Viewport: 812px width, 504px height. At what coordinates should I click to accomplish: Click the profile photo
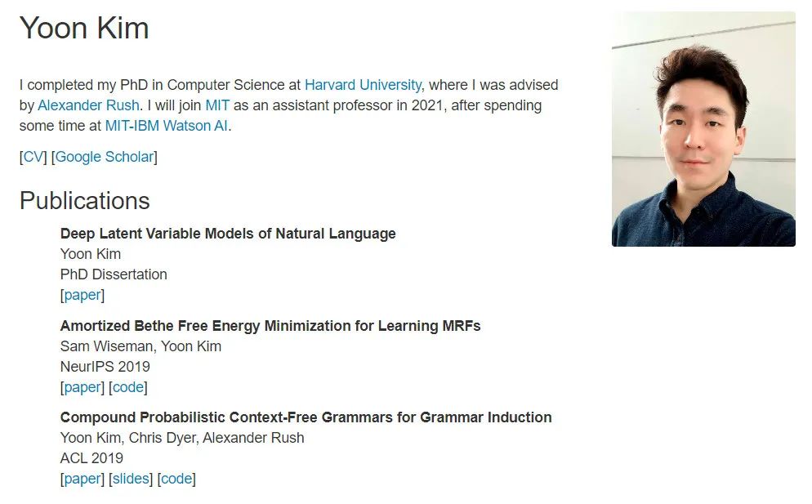[x=703, y=129]
